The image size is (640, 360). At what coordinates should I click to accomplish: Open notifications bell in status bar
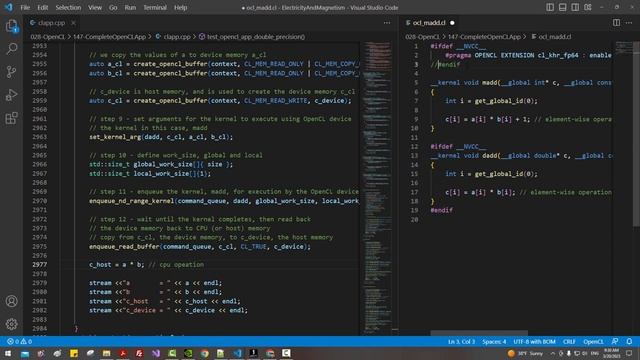629,341
